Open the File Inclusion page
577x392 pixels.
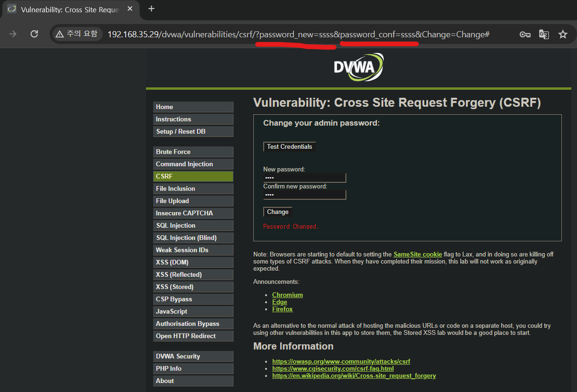click(x=193, y=189)
